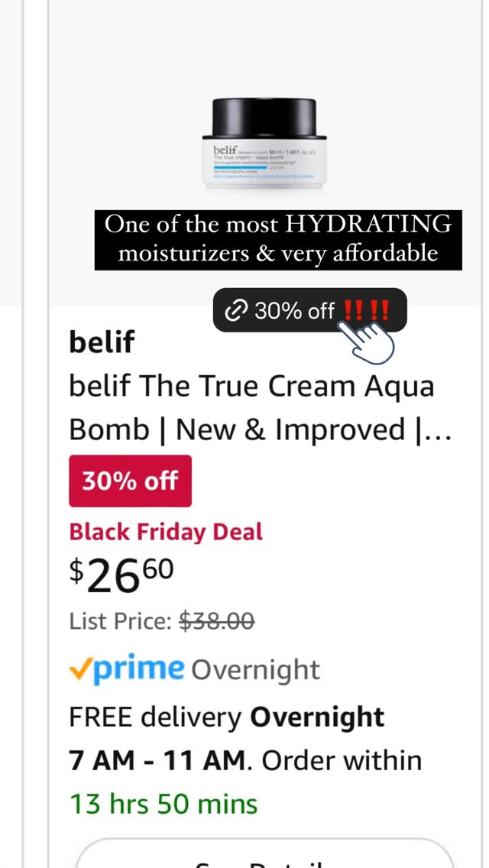Open the belif brand name heading

click(x=102, y=342)
